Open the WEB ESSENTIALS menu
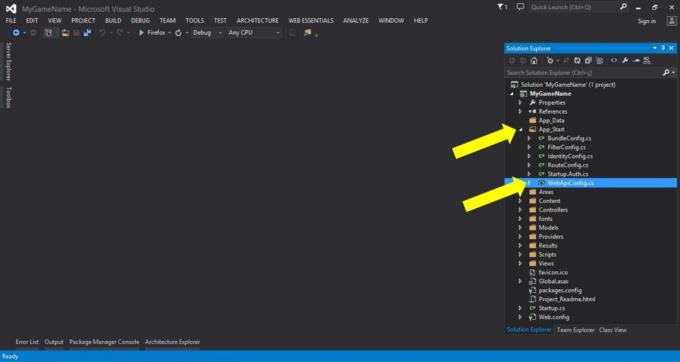The image size is (680, 362). (311, 20)
